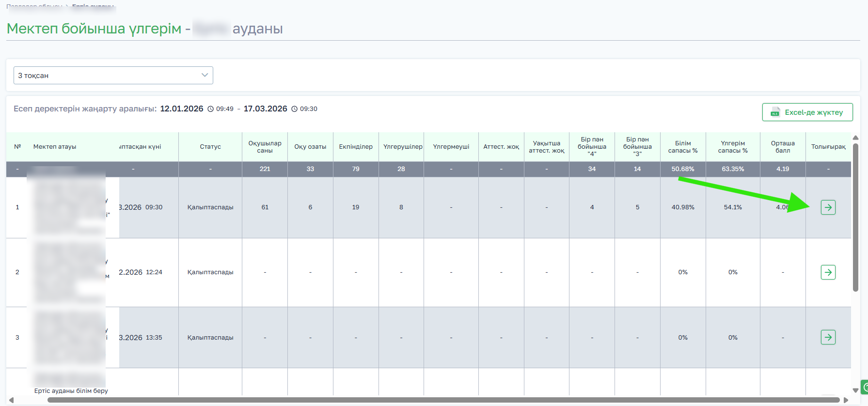This screenshot has width=868, height=406.
Task: Click the green help widget icon
Action: (x=864, y=388)
